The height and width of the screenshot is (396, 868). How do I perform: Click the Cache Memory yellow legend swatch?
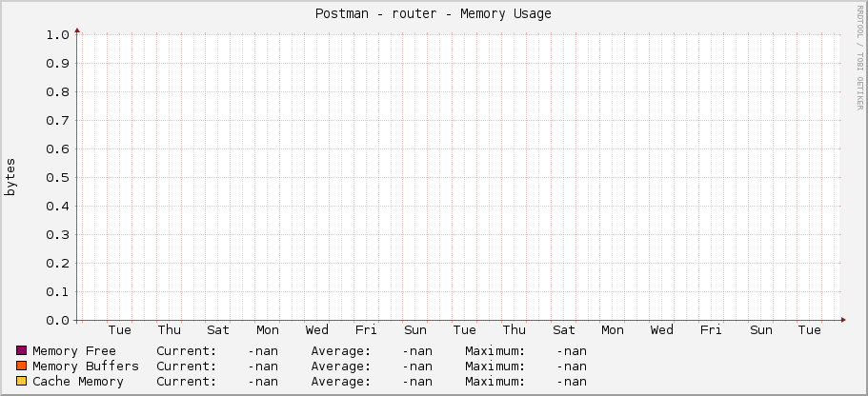tap(22, 381)
